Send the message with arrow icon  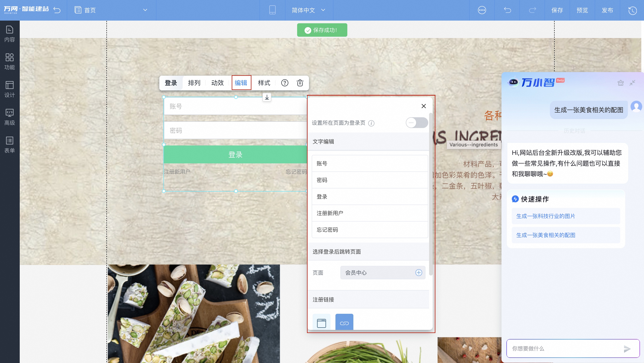coord(627,348)
